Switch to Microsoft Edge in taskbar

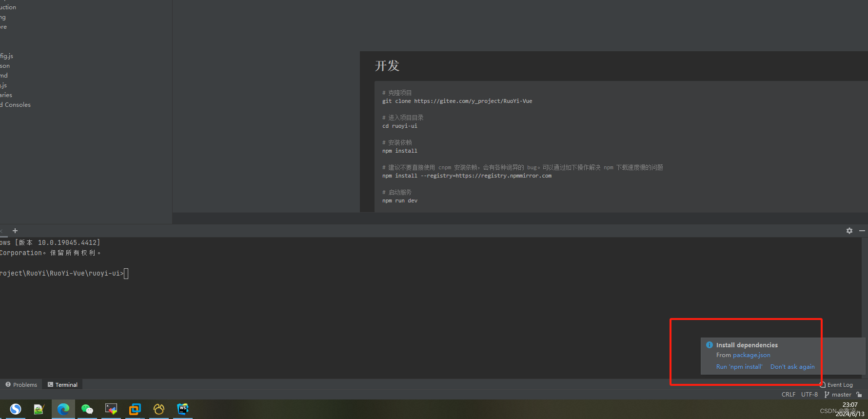tap(63, 409)
